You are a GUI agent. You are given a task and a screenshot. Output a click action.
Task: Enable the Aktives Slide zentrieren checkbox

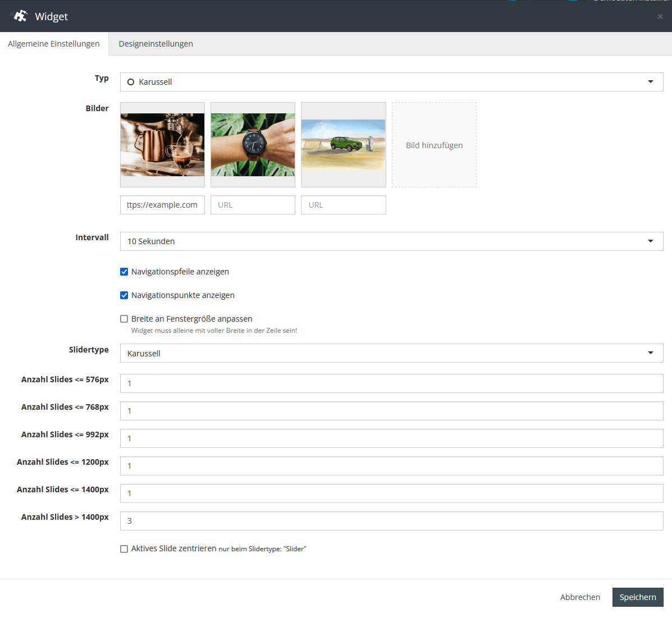(124, 549)
